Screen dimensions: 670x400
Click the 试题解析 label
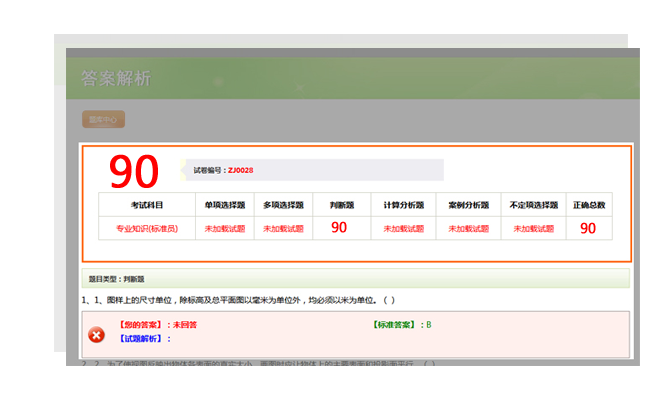pyautogui.click(x=145, y=338)
